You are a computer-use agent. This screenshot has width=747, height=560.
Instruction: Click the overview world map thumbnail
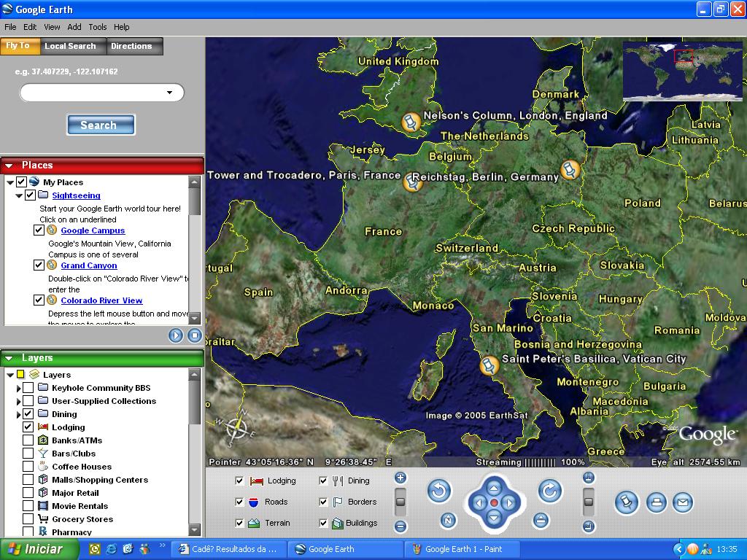tap(682, 70)
